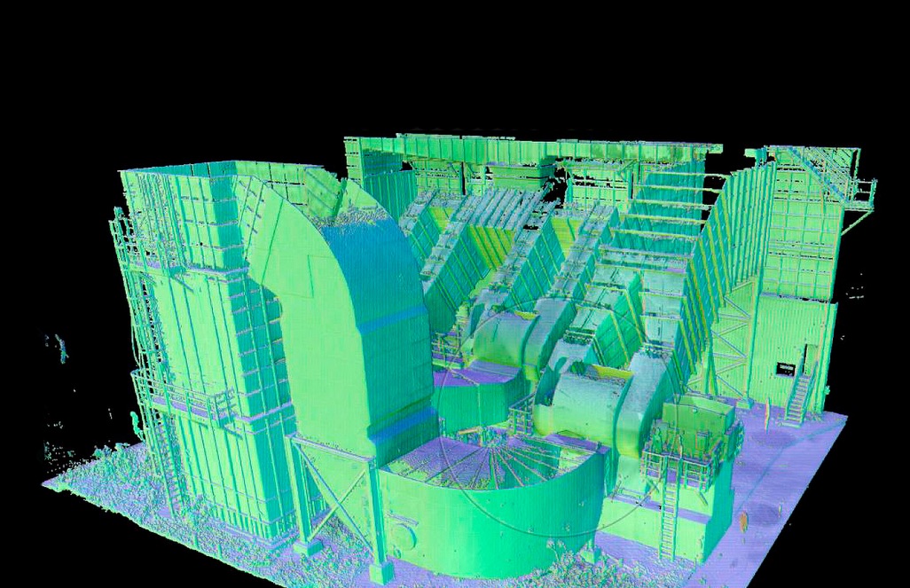
Task: Select the staircase beside the right building
Action: pyautogui.click(x=798, y=395)
